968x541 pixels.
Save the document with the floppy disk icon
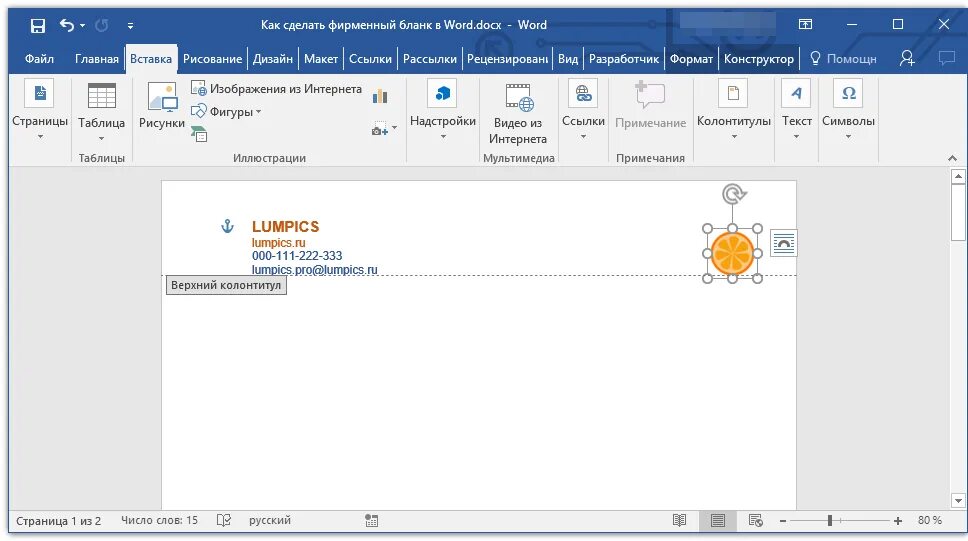click(x=38, y=25)
